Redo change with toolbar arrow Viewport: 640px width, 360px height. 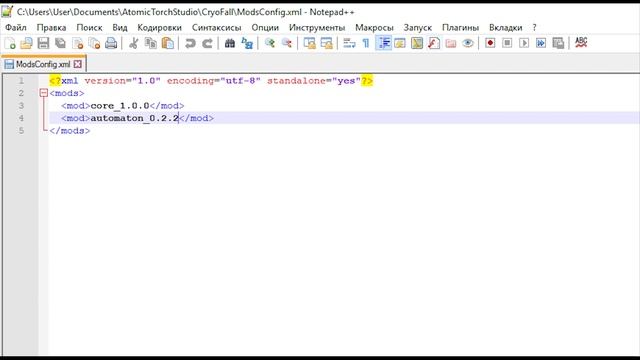pos(207,43)
